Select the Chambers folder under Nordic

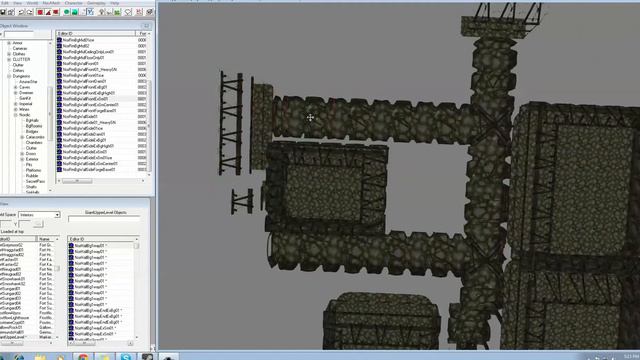[34, 143]
